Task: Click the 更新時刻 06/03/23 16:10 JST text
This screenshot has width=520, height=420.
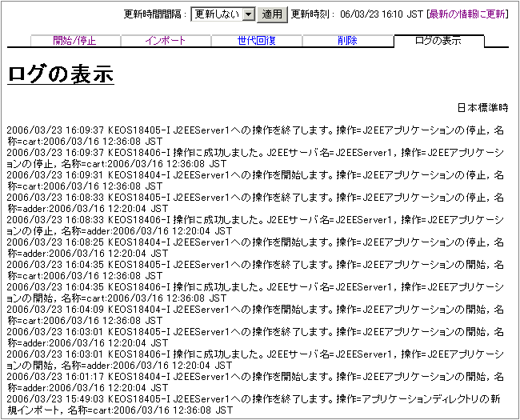Action: point(357,14)
